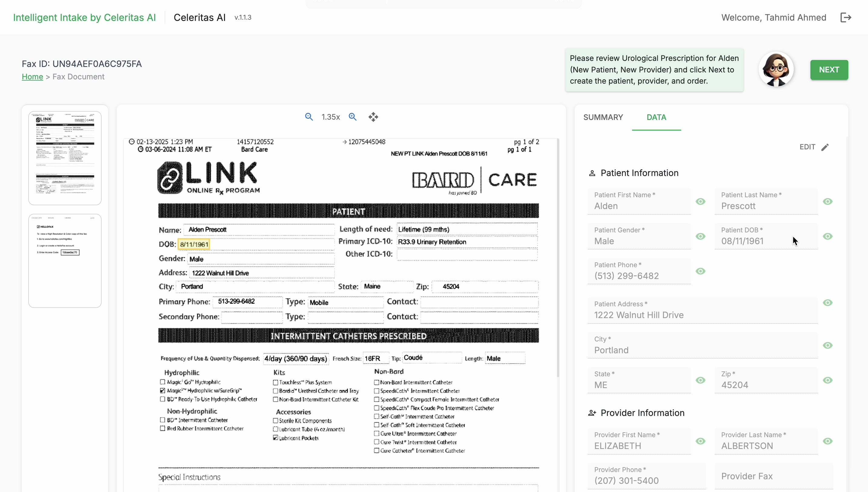Image resolution: width=868 pixels, height=492 pixels.
Task: Click the assistant avatar image
Action: point(776,70)
